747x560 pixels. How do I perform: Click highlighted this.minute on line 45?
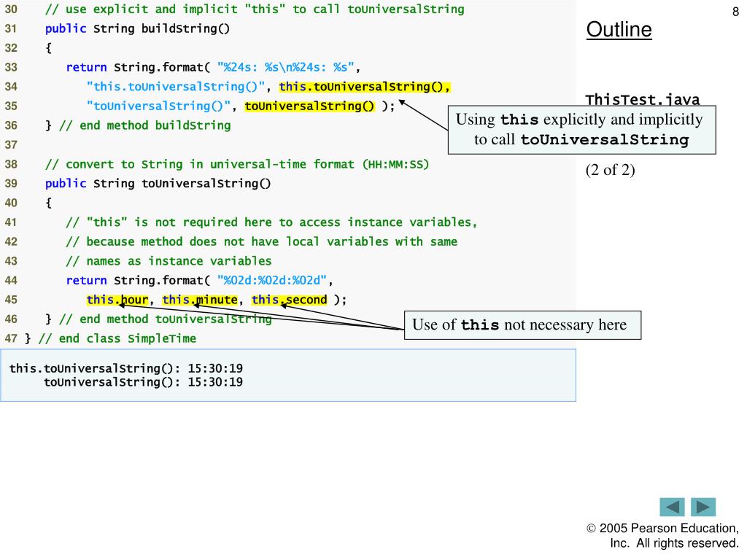[200, 300]
